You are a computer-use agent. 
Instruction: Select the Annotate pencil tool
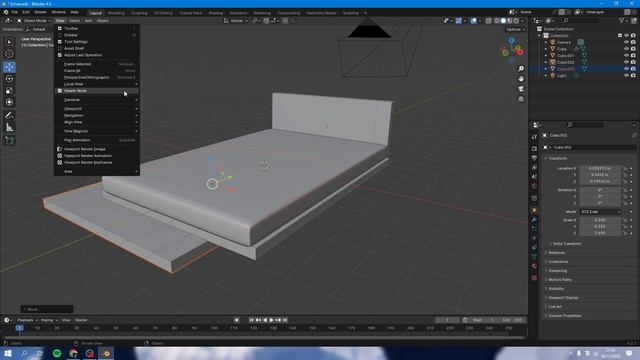click(9, 116)
